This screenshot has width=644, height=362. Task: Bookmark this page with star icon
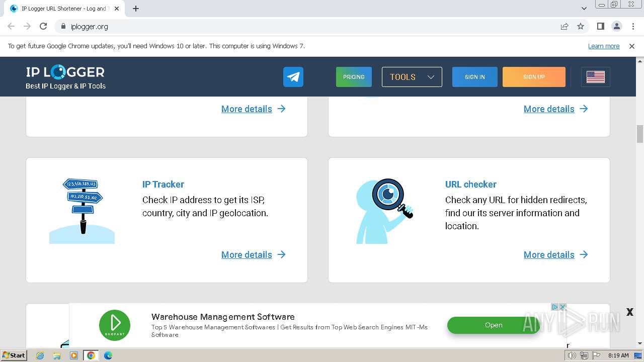(581, 26)
